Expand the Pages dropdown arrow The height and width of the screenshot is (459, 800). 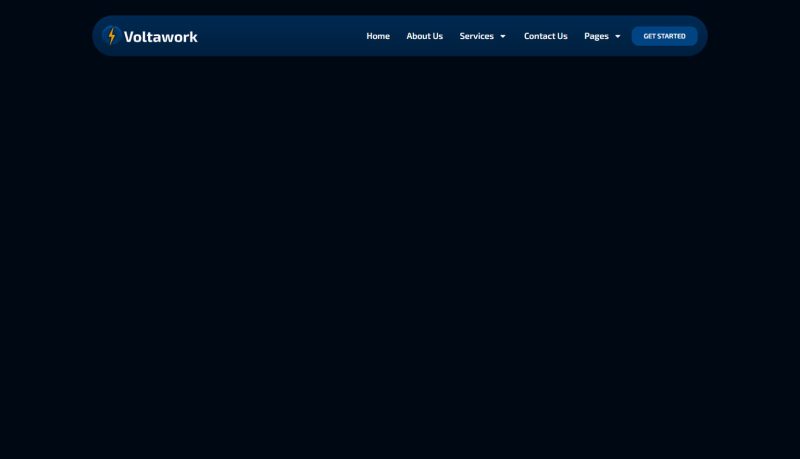click(618, 37)
